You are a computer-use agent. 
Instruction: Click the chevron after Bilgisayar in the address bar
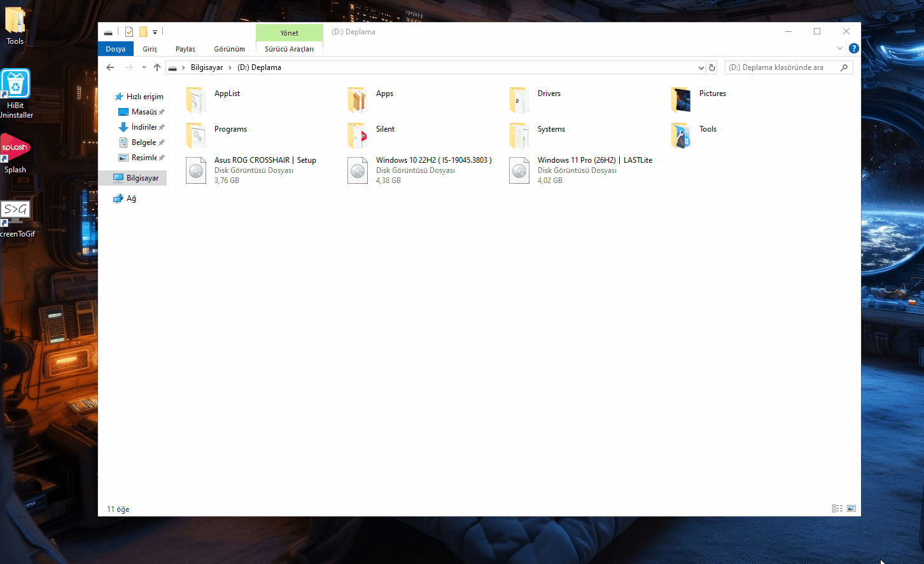coord(230,67)
